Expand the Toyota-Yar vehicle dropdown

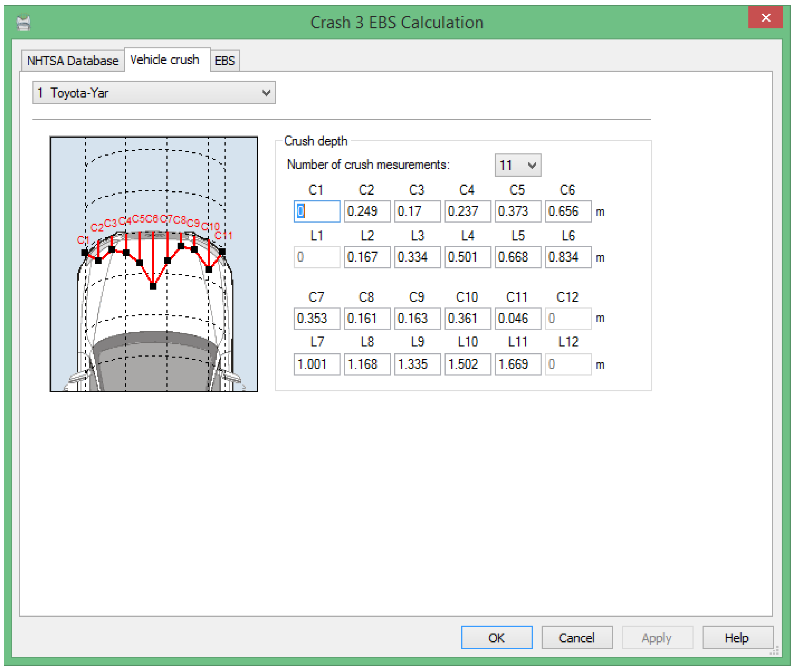point(154,93)
